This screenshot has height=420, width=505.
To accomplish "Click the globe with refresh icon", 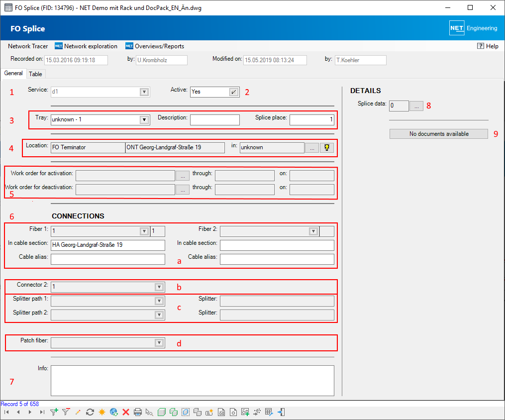I will pyautogui.click(x=114, y=412).
